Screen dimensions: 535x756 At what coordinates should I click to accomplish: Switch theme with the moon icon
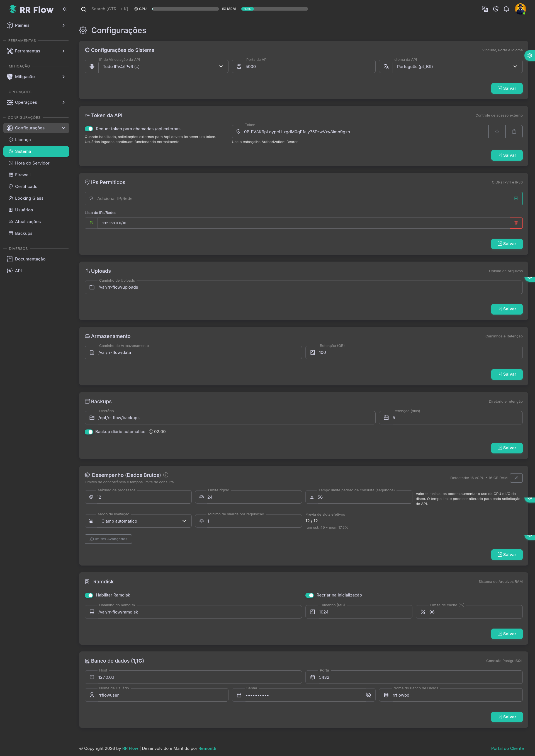pos(496,9)
